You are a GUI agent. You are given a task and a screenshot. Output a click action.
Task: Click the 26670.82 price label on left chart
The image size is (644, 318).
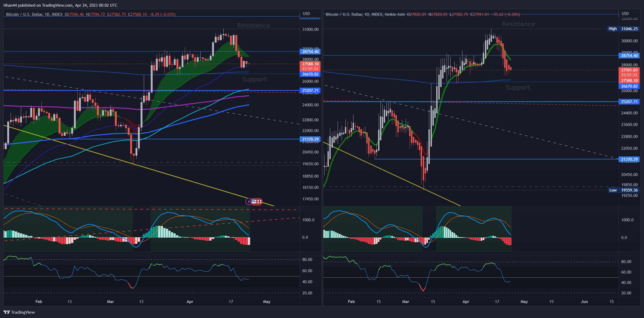pos(310,74)
